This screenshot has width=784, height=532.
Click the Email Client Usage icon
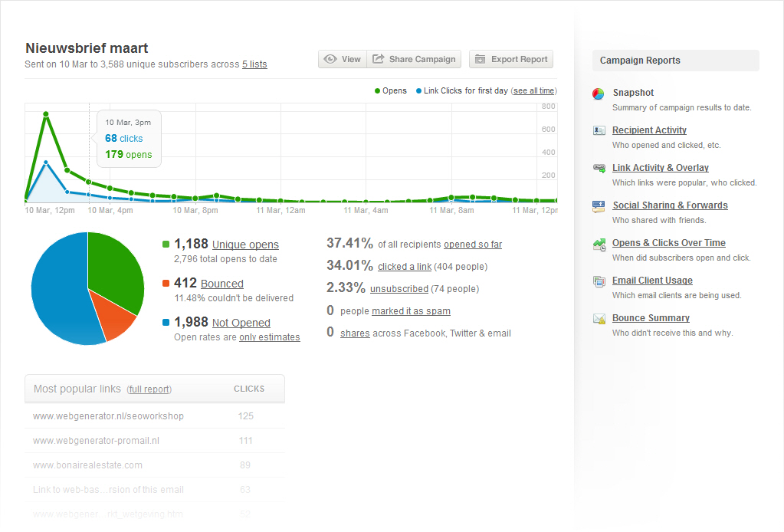coord(599,281)
